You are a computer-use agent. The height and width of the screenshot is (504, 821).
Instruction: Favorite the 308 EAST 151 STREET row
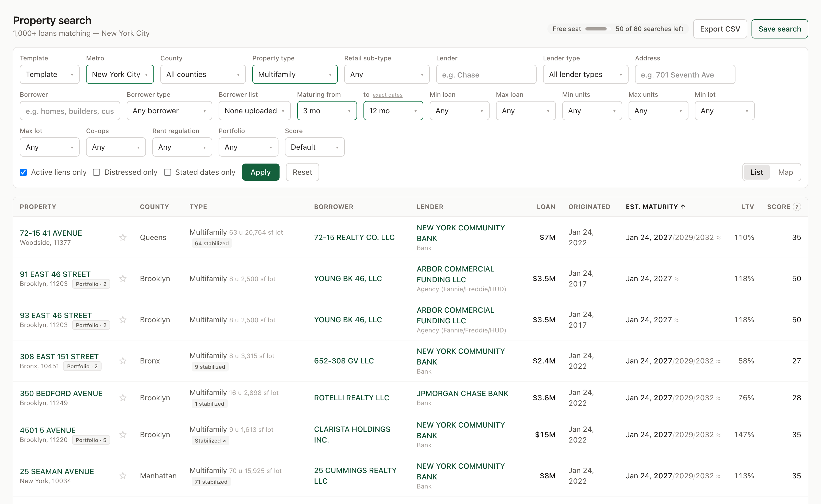coord(123,361)
